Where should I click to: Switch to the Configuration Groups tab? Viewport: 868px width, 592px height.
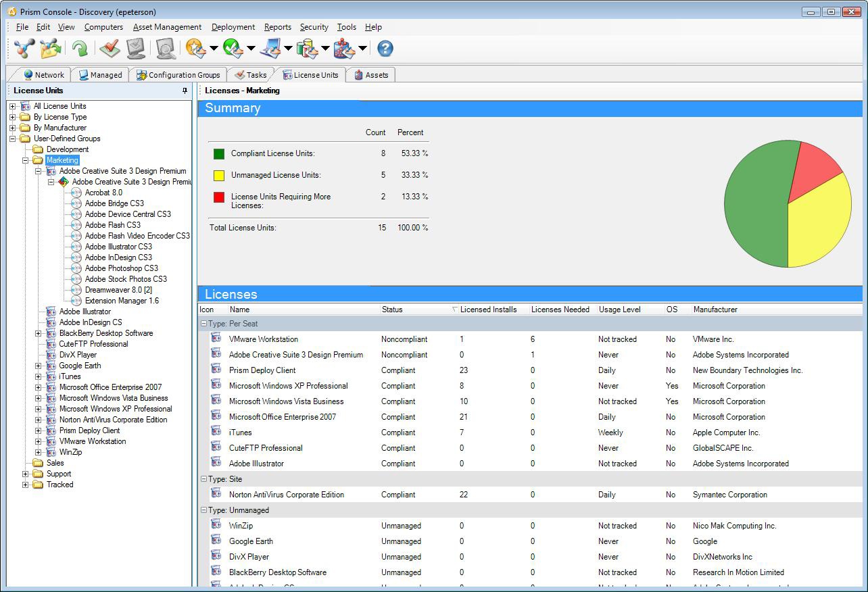pos(178,75)
